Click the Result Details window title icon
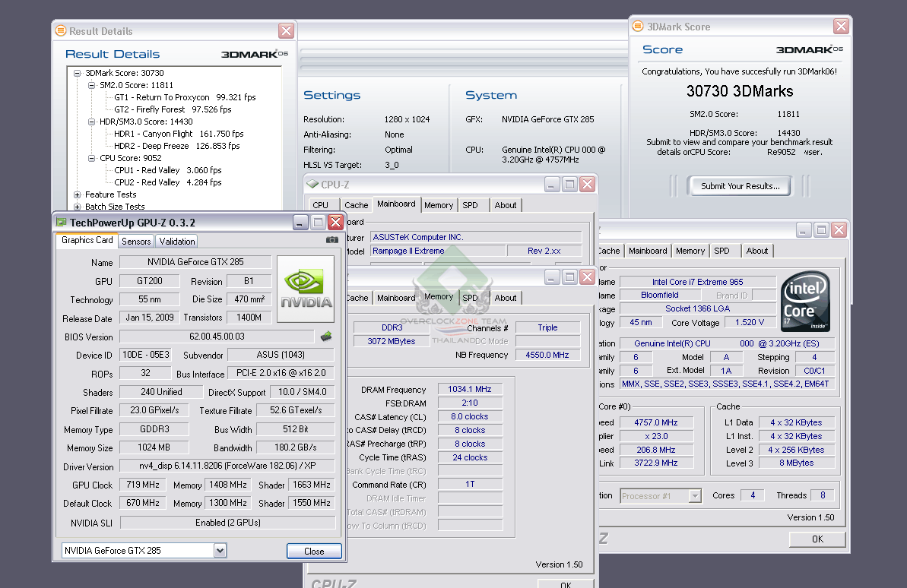Screen dimensions: 907x588 coord(61,30)
